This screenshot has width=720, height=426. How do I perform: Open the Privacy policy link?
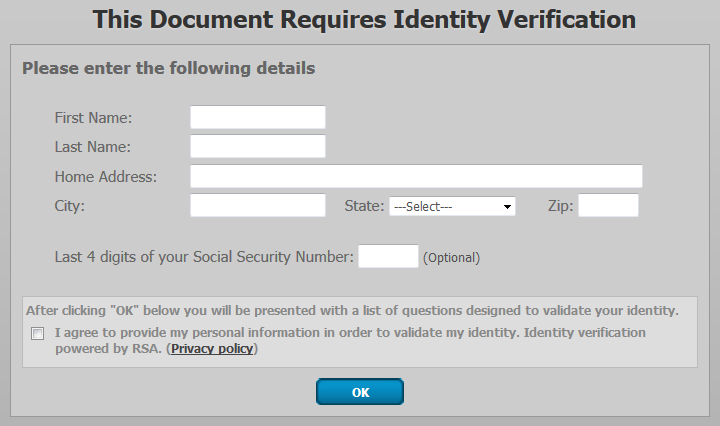213,349
